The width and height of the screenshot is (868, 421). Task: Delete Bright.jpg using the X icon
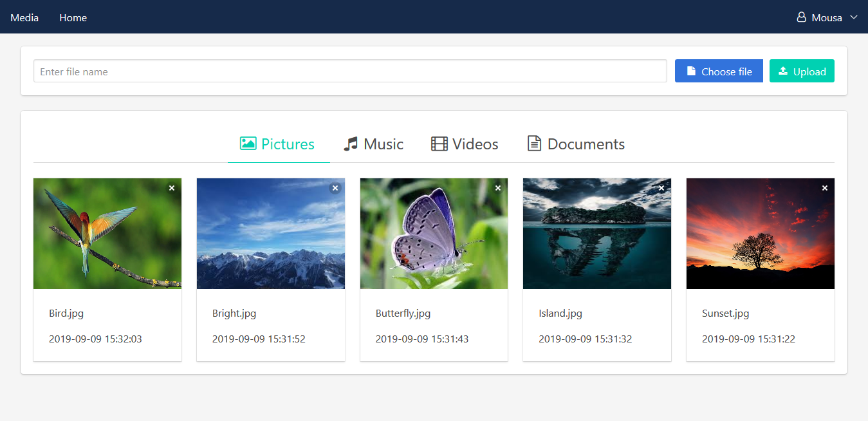point(335,188)
